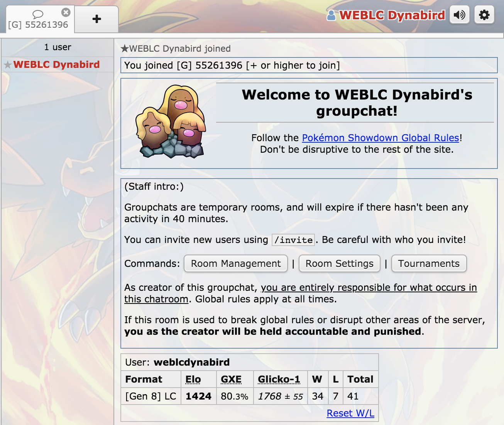504x425 pixels.
Task: Open the settings gear options
Action: 484,15
